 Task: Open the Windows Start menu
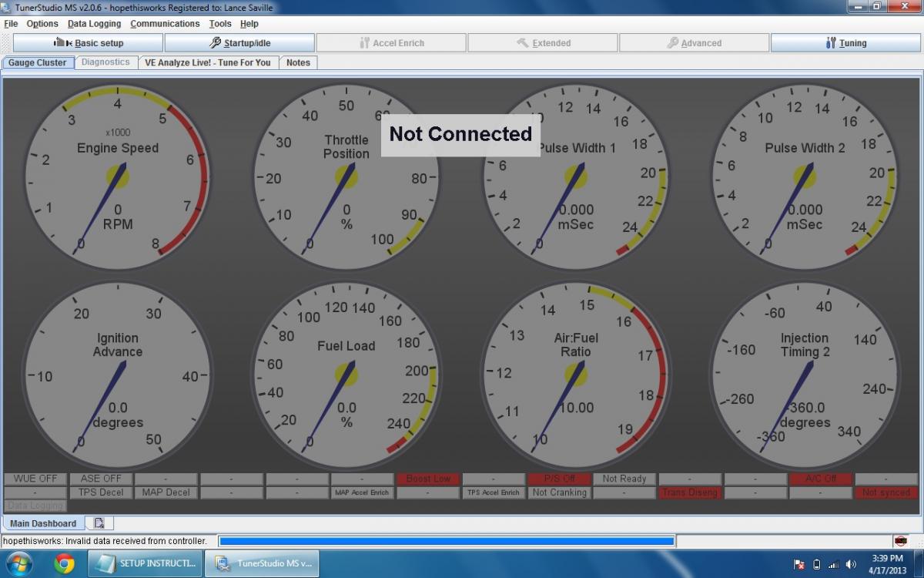(18, 563)
